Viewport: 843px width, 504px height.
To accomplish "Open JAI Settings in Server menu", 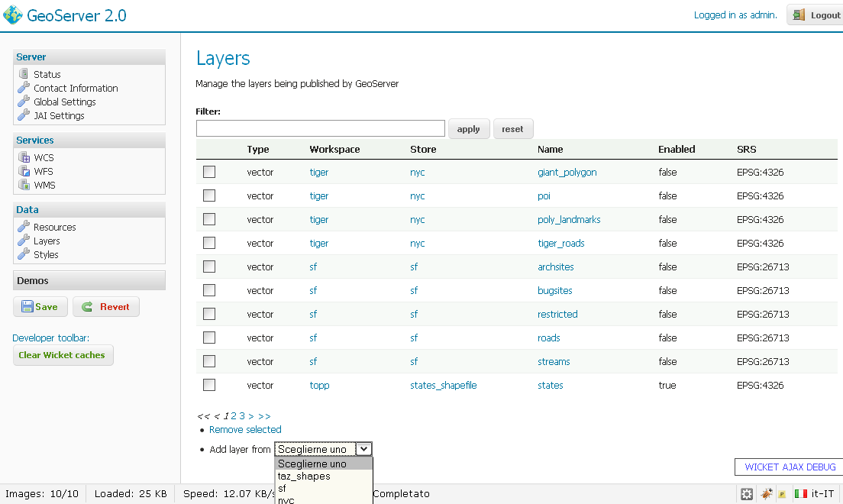I will click(x=59, y=115).
